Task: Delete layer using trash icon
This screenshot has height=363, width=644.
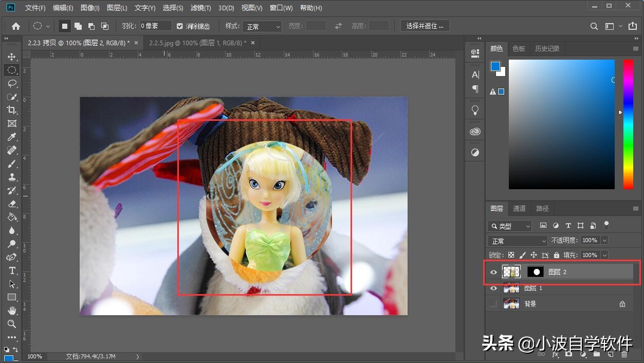Action: point(624,354)
